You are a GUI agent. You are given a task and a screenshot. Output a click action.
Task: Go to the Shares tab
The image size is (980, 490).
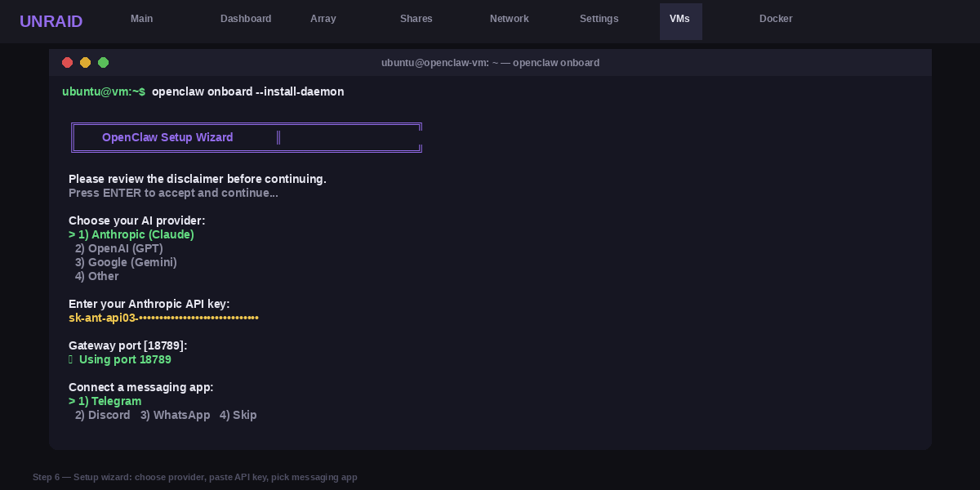coord(416,19)
